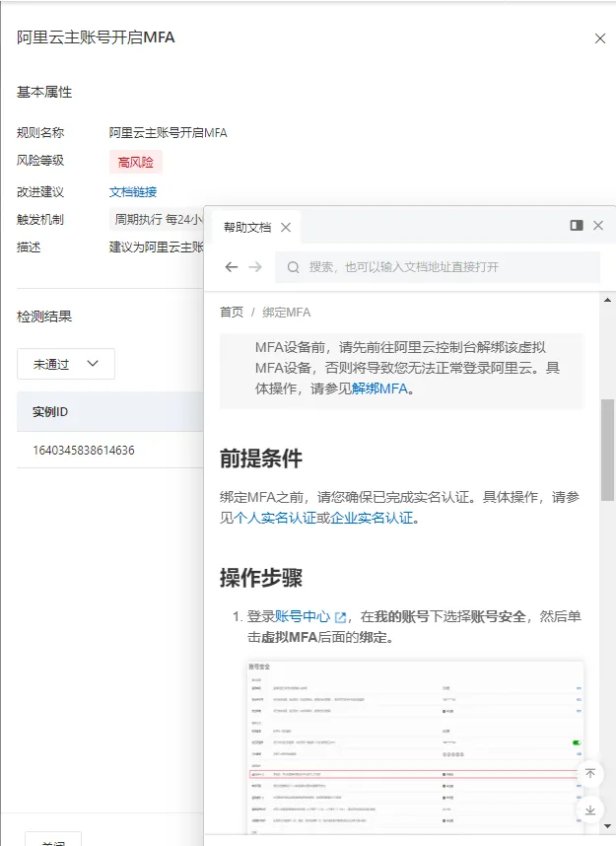Click the help panel scrollbar down arrow

click(607, 826)
